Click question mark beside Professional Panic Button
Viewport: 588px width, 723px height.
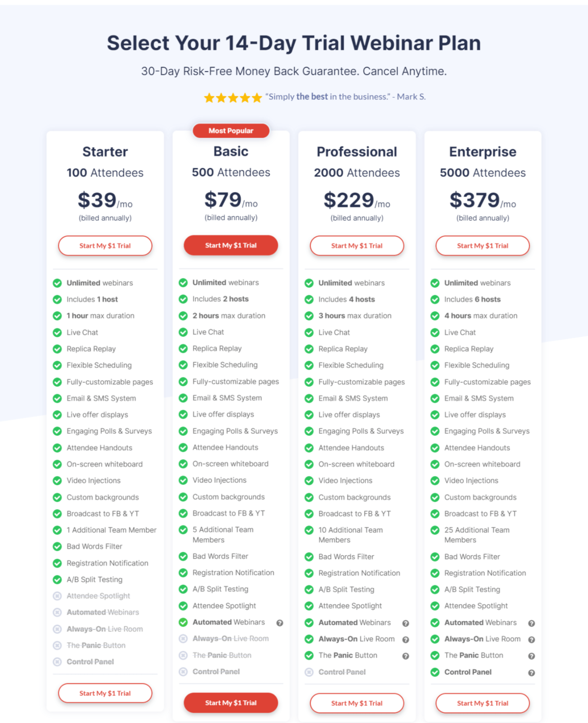tap(406, 656)
